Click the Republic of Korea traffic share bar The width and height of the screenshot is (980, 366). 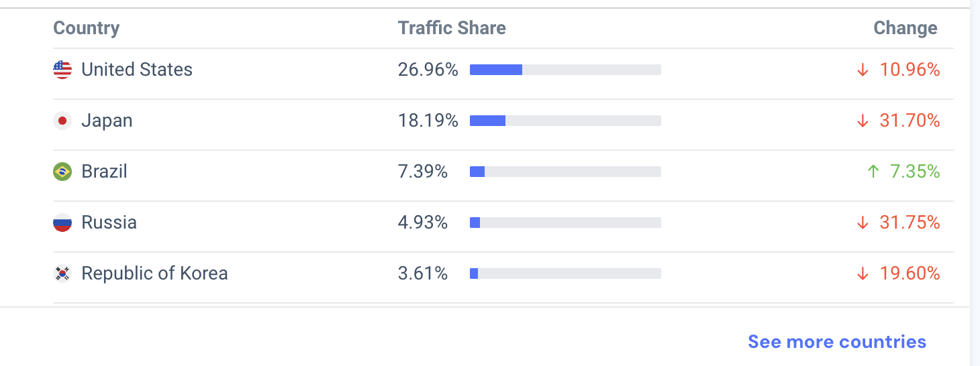(565, 273)
